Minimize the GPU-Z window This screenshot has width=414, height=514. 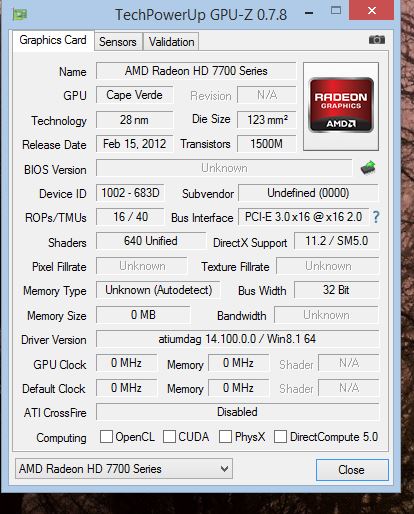[x=309, y=13]
